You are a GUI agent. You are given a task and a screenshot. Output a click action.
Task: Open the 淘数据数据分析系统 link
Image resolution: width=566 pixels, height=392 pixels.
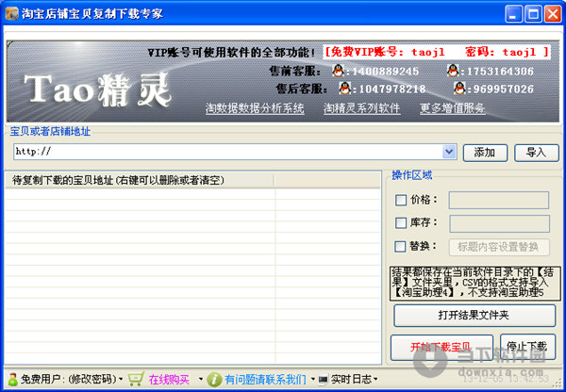point(255,108)
